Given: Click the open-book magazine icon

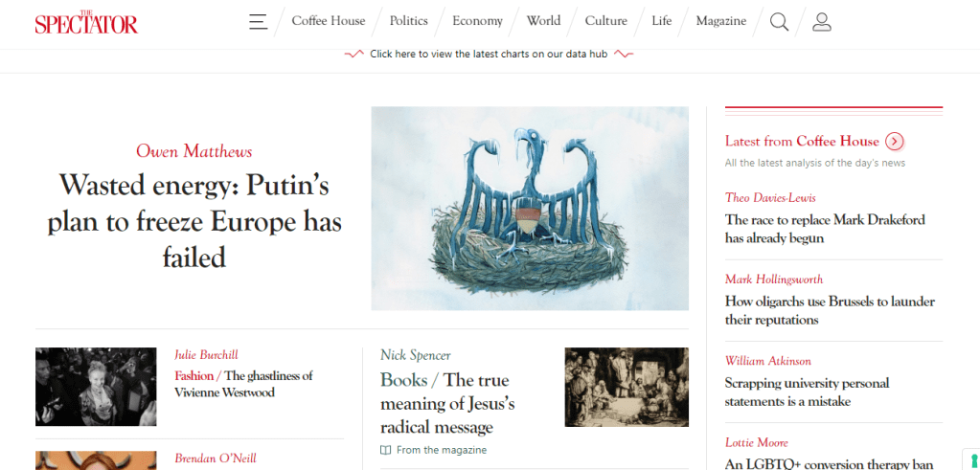Looking at the screenshot, I should [386, 450].
